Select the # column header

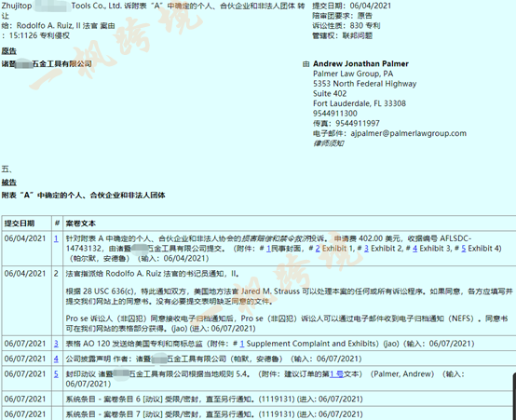click(57, 224)
